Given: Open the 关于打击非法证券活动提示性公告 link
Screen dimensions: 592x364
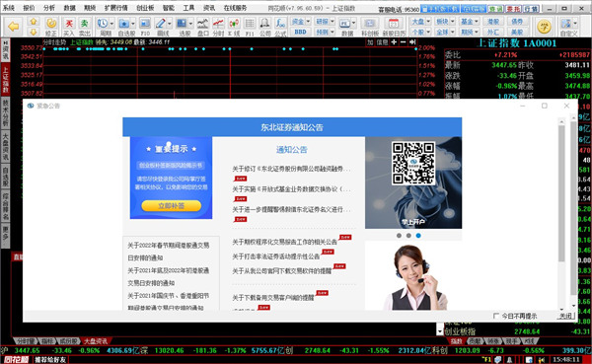Looking at the screenshot, I should (x=276, y=256).
